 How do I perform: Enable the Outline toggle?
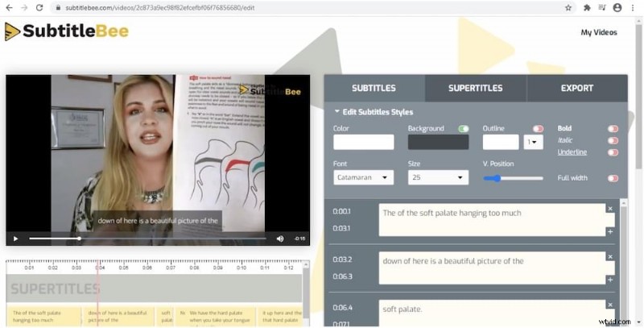(538, 129)
